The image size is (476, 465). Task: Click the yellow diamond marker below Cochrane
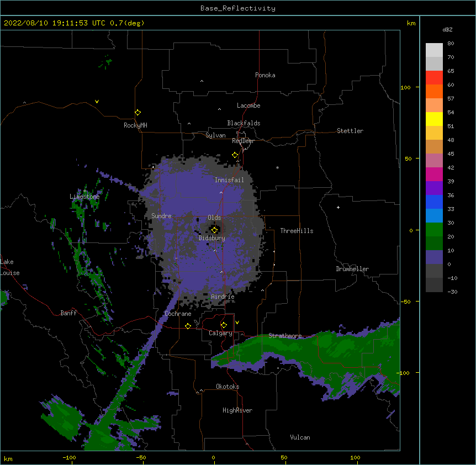click(188, 326)
